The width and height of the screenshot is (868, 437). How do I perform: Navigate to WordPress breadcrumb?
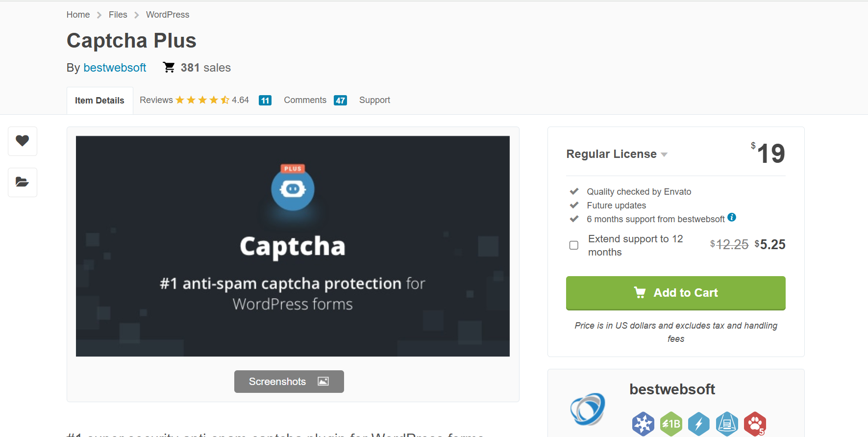[x=168, y=15]
